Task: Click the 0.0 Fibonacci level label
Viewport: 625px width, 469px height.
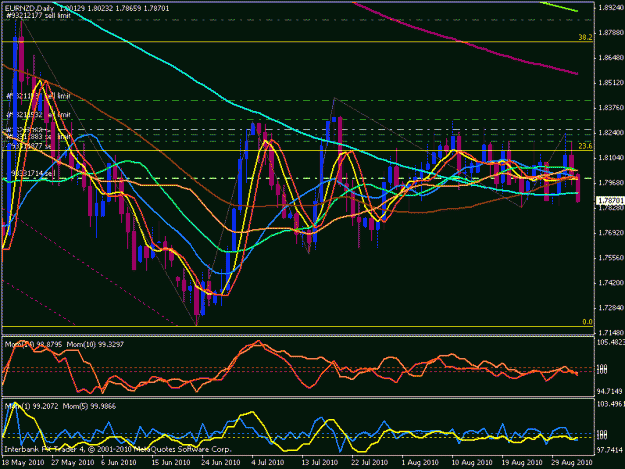Action: (x=587, y=322)
